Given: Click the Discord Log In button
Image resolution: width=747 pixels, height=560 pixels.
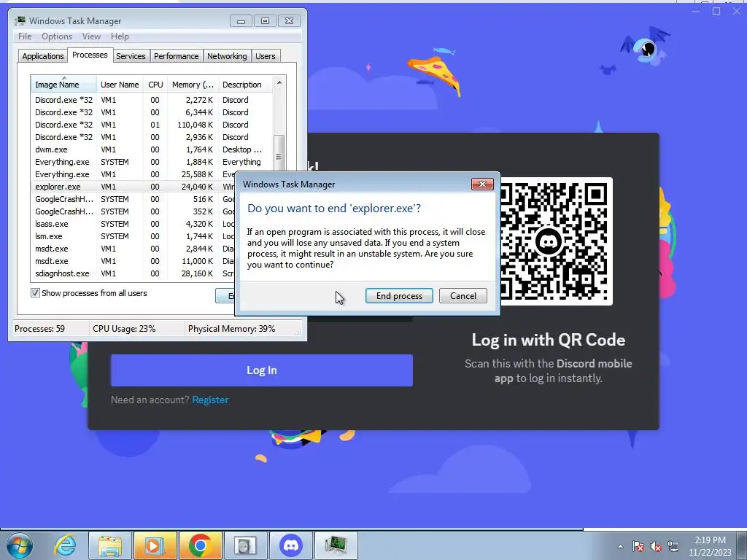Looking at the screenshot, I should pyautogui.click(x=262, y=370).
